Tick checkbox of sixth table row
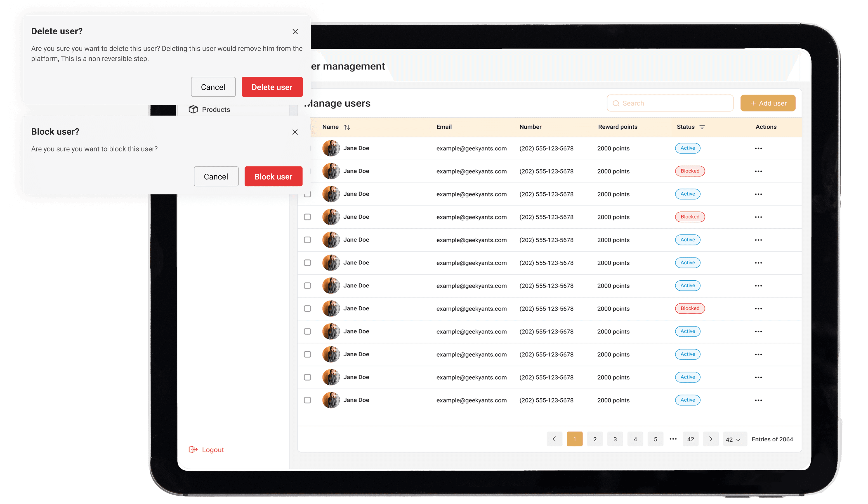 point(308,263)
